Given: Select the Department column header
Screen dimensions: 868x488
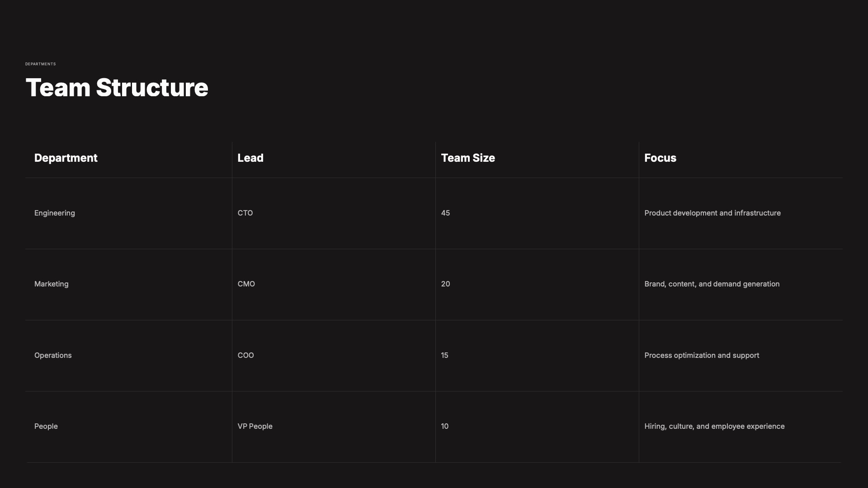Looking at the screenshot, I should tap(66, 158).
